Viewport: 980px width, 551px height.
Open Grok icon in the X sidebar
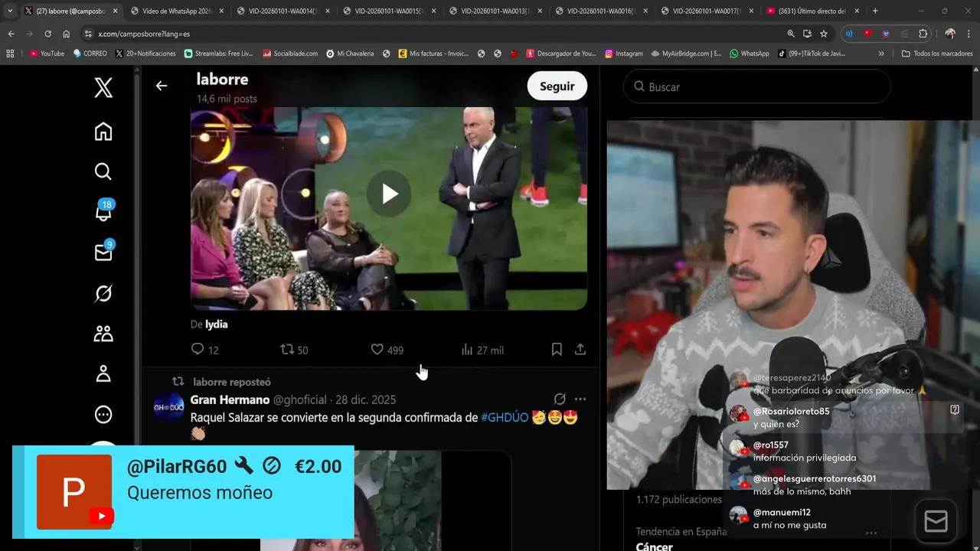(103, 293)
